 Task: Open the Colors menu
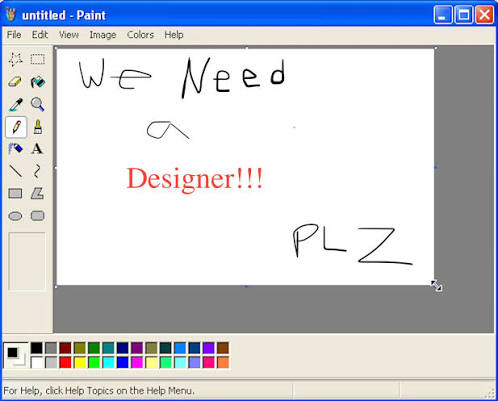coord(140,35)
